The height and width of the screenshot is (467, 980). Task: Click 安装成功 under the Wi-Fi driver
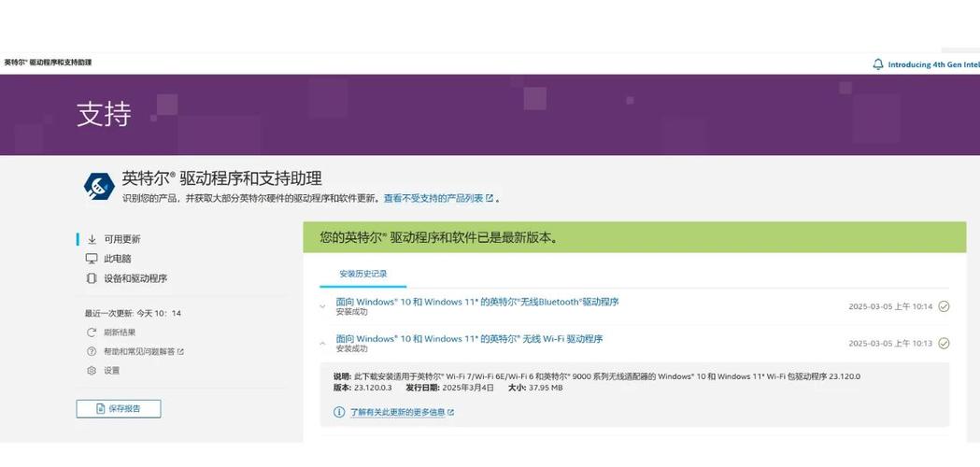(x=352, y=348)
